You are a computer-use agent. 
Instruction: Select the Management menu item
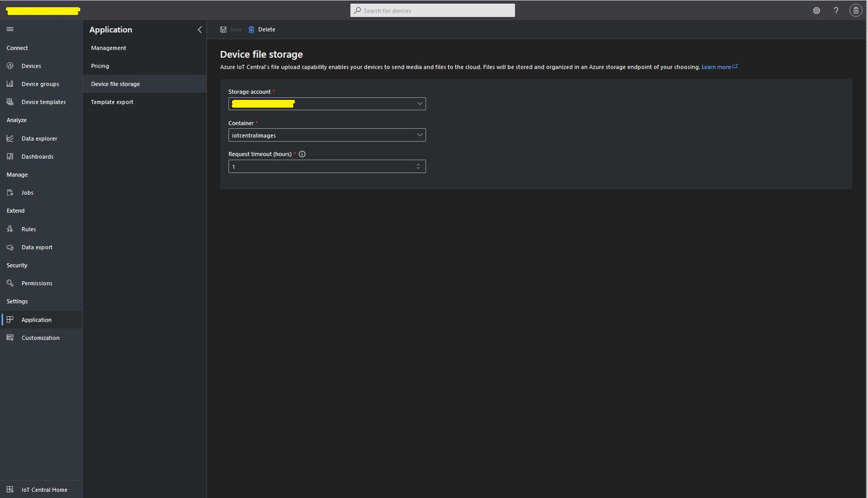coord(109,48)
